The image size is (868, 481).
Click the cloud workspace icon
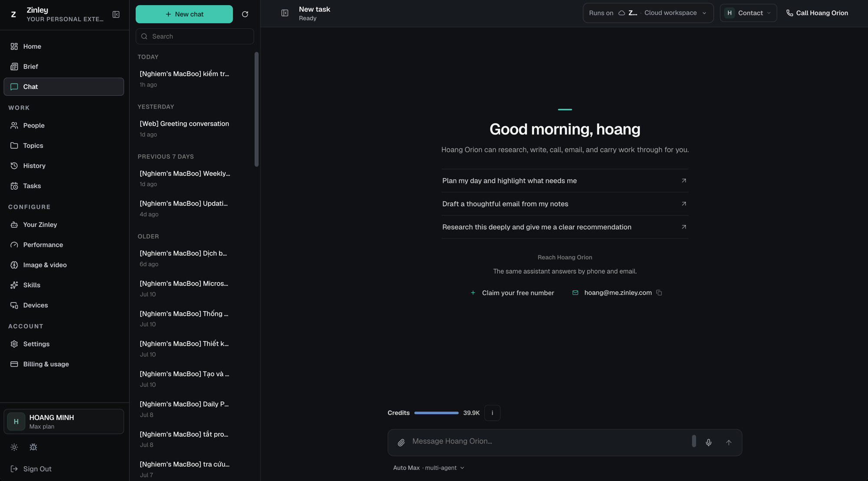click(621, 13)
